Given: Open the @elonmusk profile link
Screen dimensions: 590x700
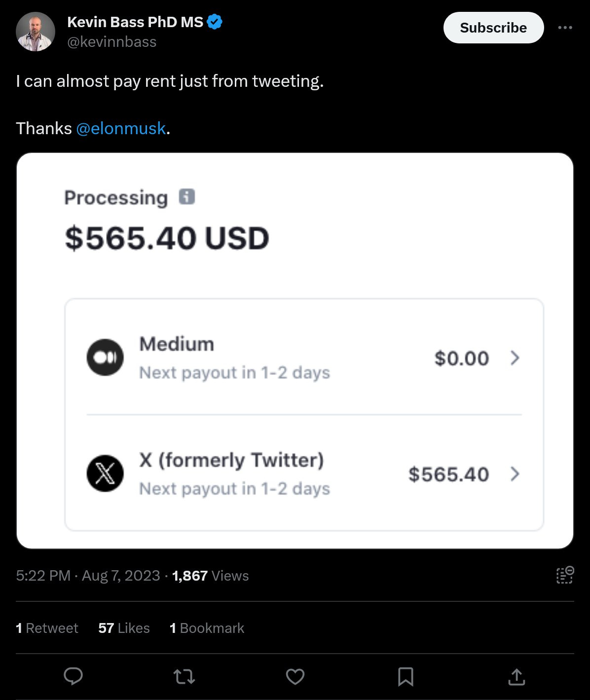Looking at the screenshot, I should pyautogui.click(x=121, y=128).
